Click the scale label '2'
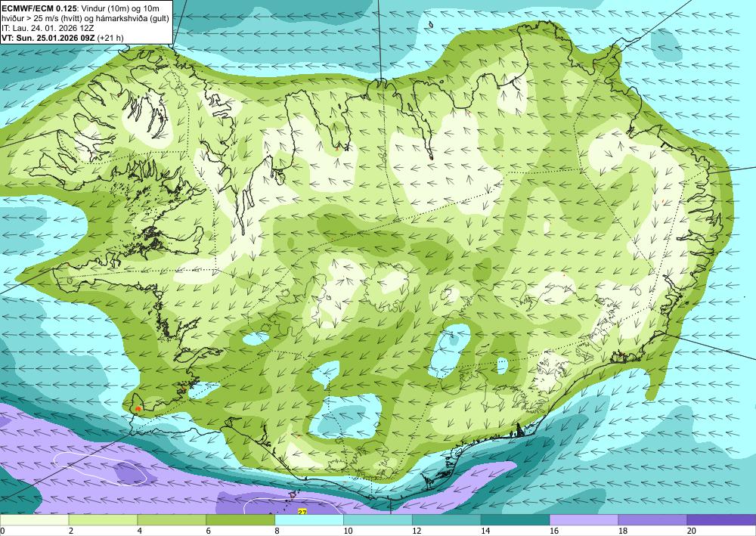The width and height of the screenshot is (756, 536). (71, 531)
